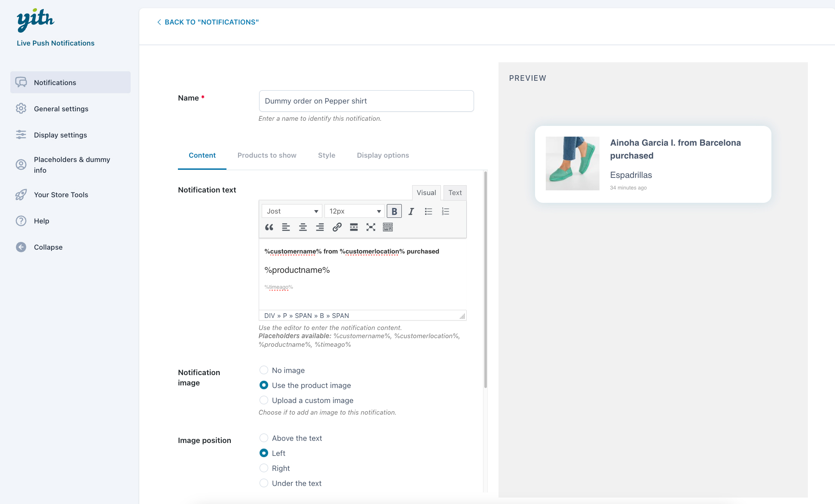Click the Name input field
This screenshot has width=835, height=504.
point(366,101)
